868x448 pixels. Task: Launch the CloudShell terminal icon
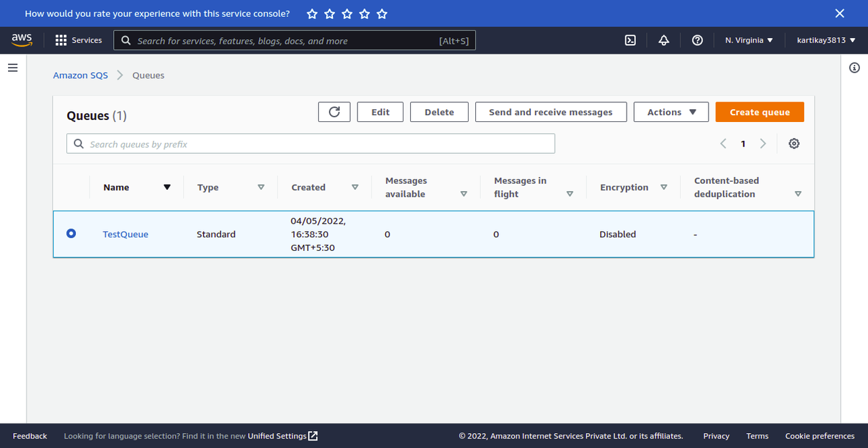(x=630, y=41)
